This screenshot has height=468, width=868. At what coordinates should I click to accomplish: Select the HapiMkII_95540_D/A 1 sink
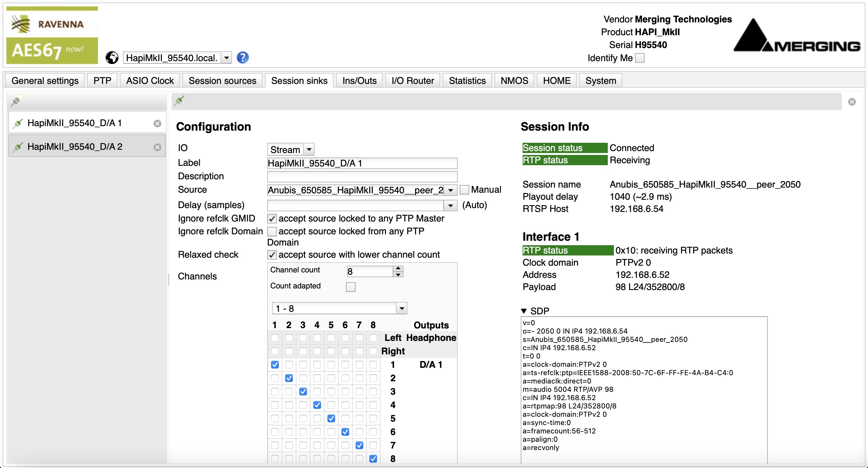click(x=87, y=123)
